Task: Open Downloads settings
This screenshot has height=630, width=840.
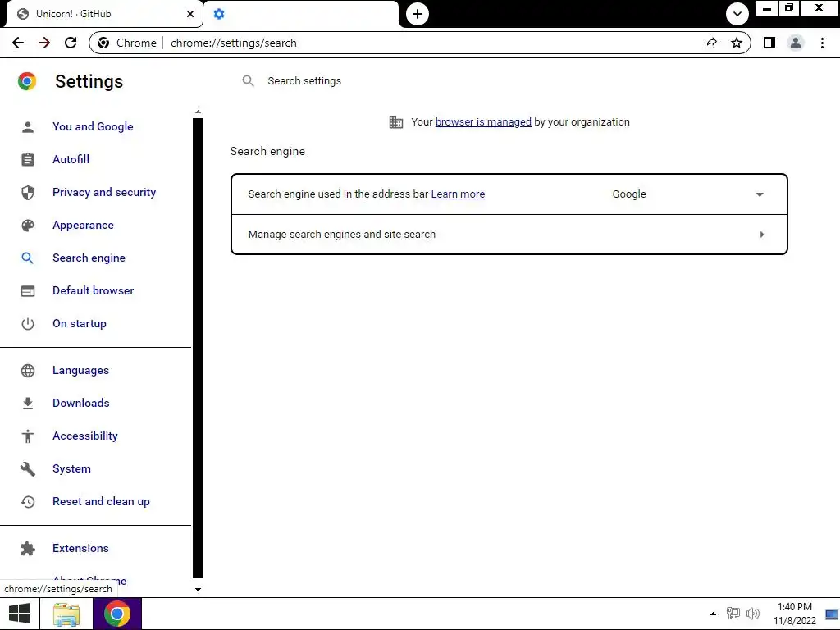Action: coord(81,404)
